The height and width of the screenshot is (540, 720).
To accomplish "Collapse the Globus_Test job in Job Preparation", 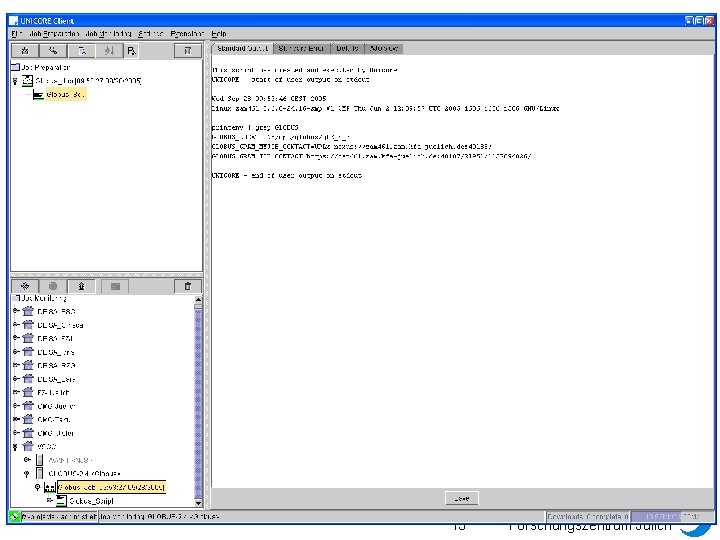I will pyautogui.click(x=15, y=81).
